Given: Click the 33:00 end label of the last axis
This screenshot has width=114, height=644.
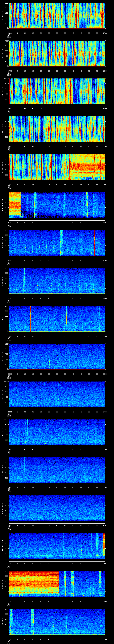Looking at the screenshot, I should (x=105, y=639).
